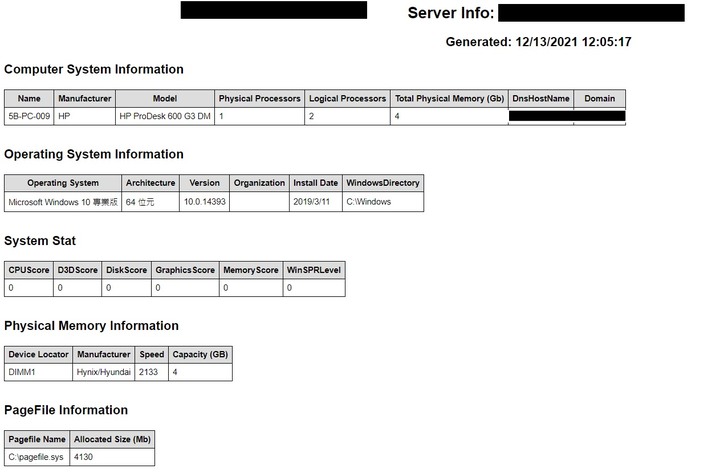Select the computer name '5B-PC-009' cell

[29, 116]
